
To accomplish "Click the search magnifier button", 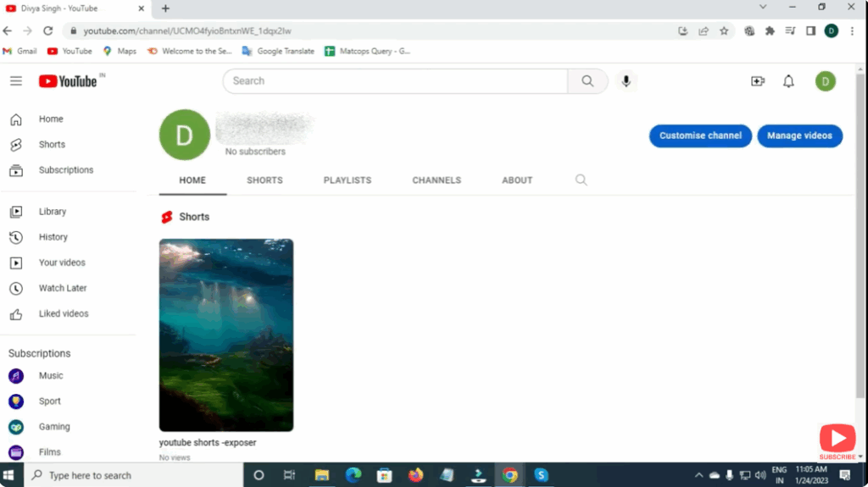I will tap(587, 81).
